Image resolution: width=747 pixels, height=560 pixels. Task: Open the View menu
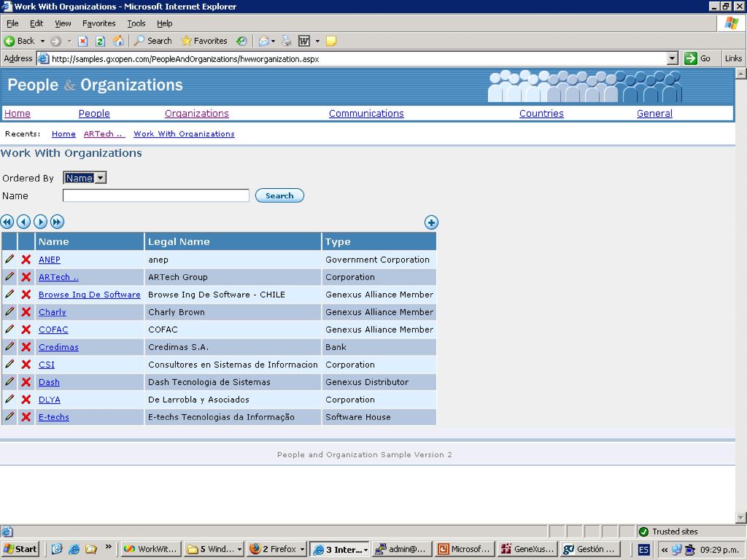63,23
